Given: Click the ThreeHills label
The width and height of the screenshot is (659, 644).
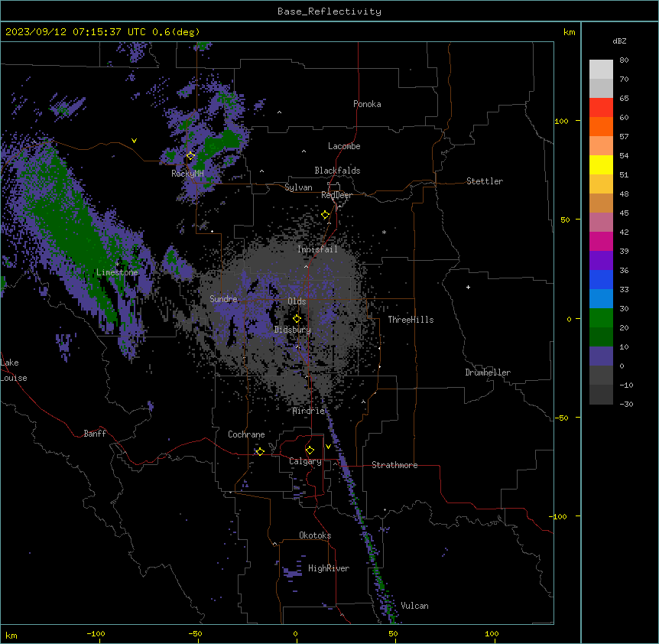Looking at the screenshot, I should (x=411, y=320).
